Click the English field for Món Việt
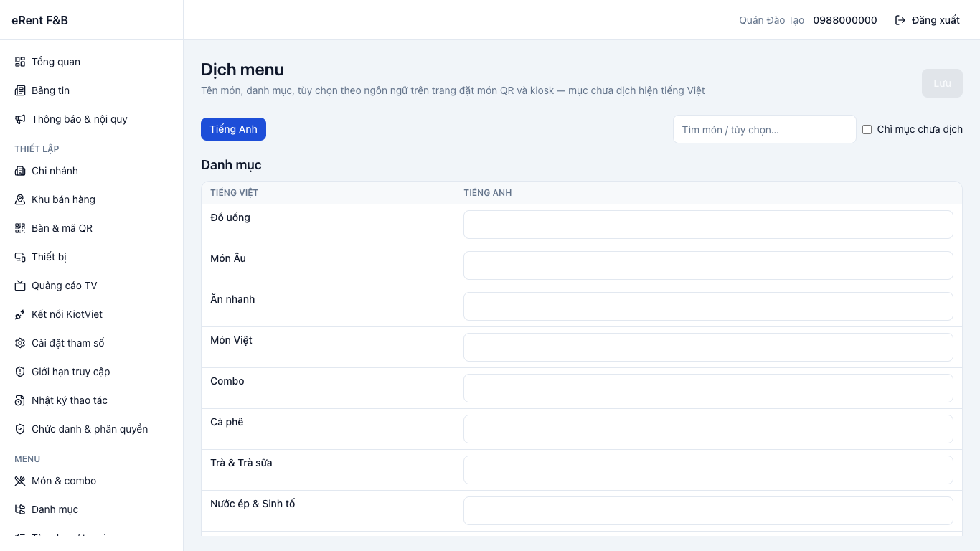This screenshot has width=980, height=551. point(708,347)
